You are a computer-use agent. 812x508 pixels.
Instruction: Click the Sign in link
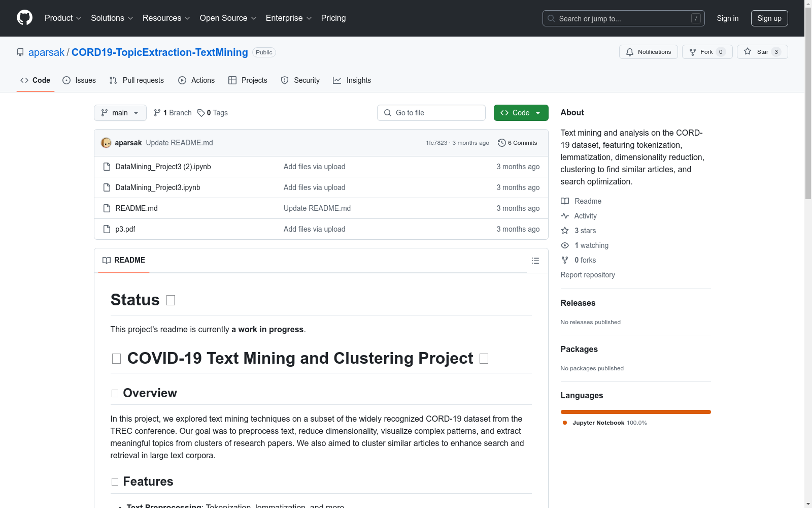click(728, 18)
